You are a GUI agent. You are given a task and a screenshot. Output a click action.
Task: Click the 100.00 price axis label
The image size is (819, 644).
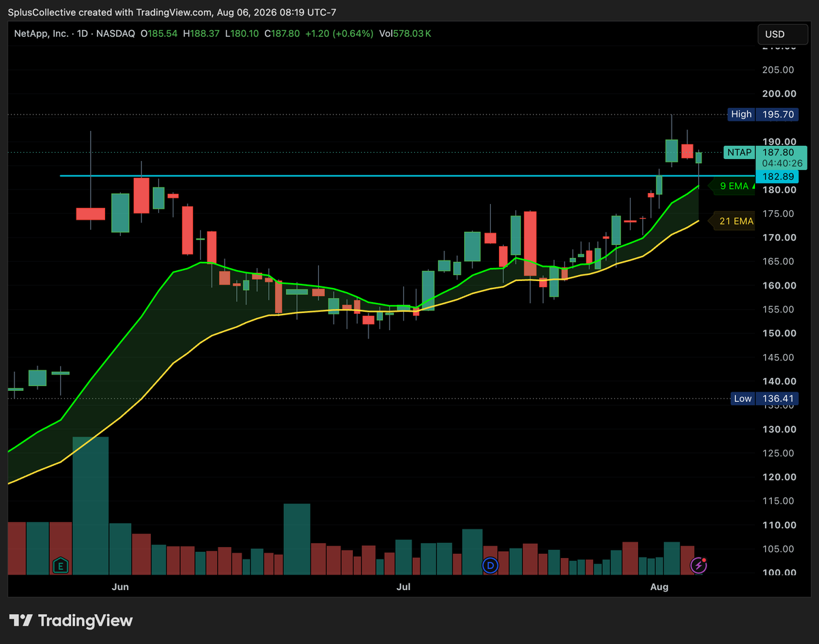pos(778,572)
